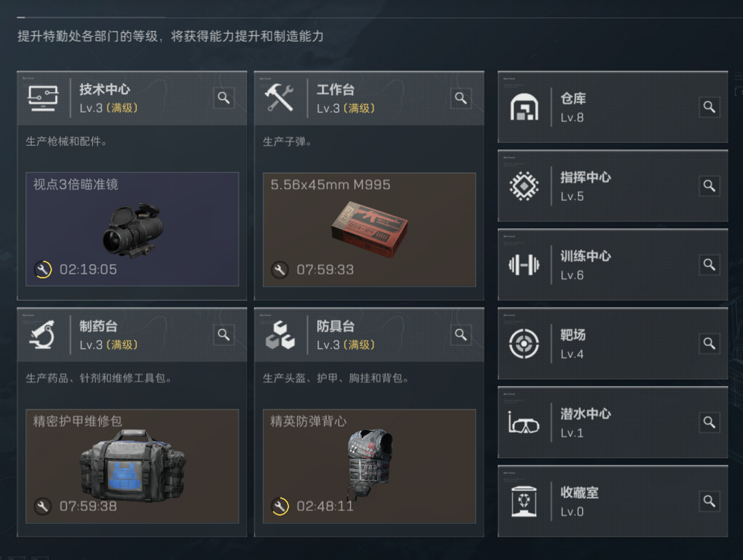
Task: Click the magnifier on 制药台 header
Action: click(x=224, y=335)
